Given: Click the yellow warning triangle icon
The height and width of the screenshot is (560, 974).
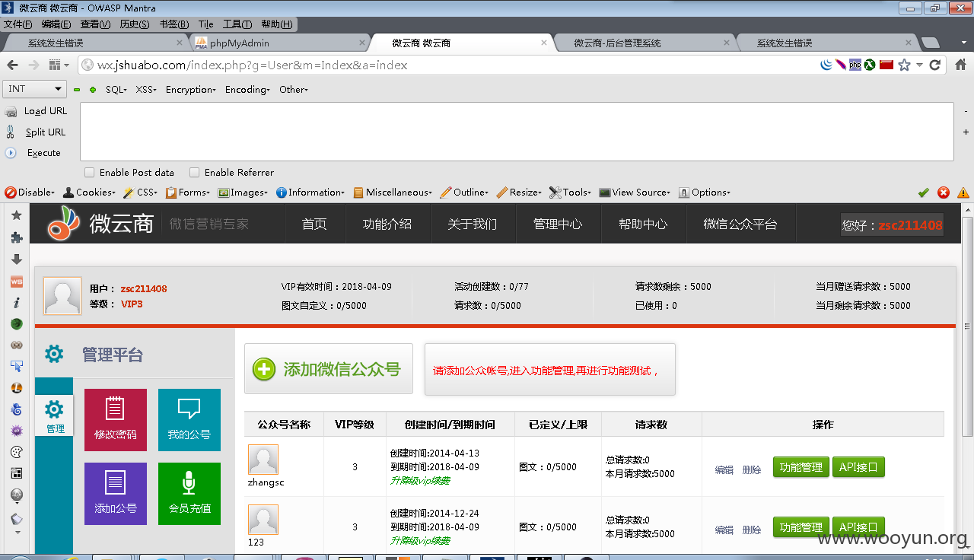Looking at the screenshot, I should pos(963,192).
